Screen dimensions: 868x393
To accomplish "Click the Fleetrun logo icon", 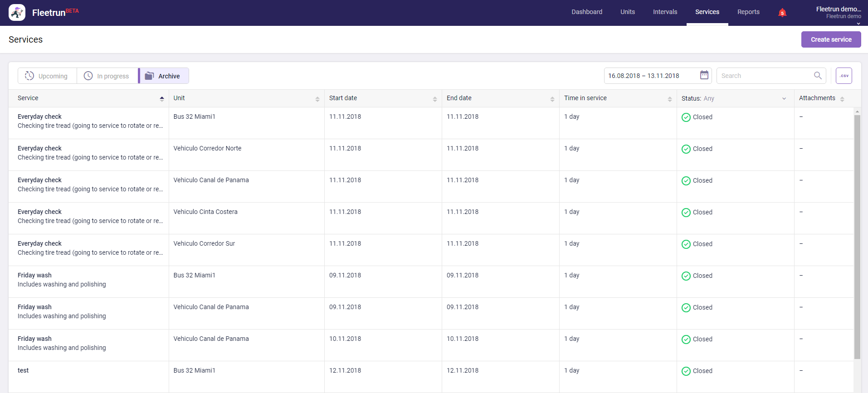I will coord(17,13).
